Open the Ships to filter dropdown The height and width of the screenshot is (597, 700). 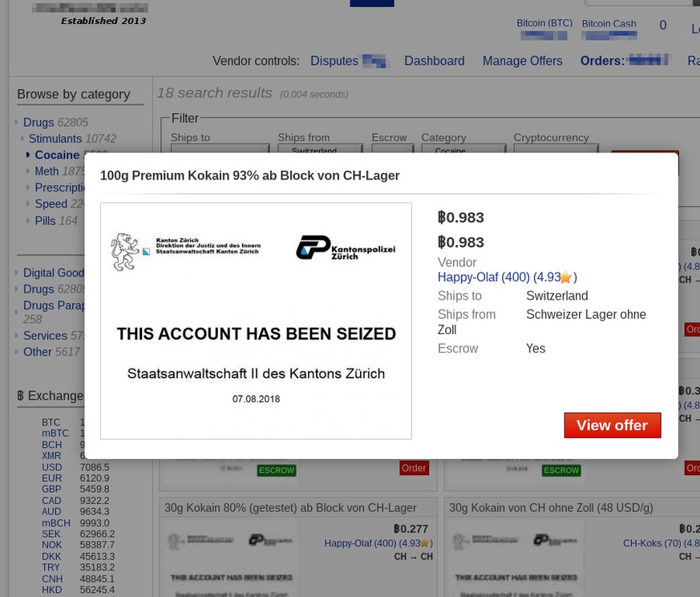tap(220, 148)
